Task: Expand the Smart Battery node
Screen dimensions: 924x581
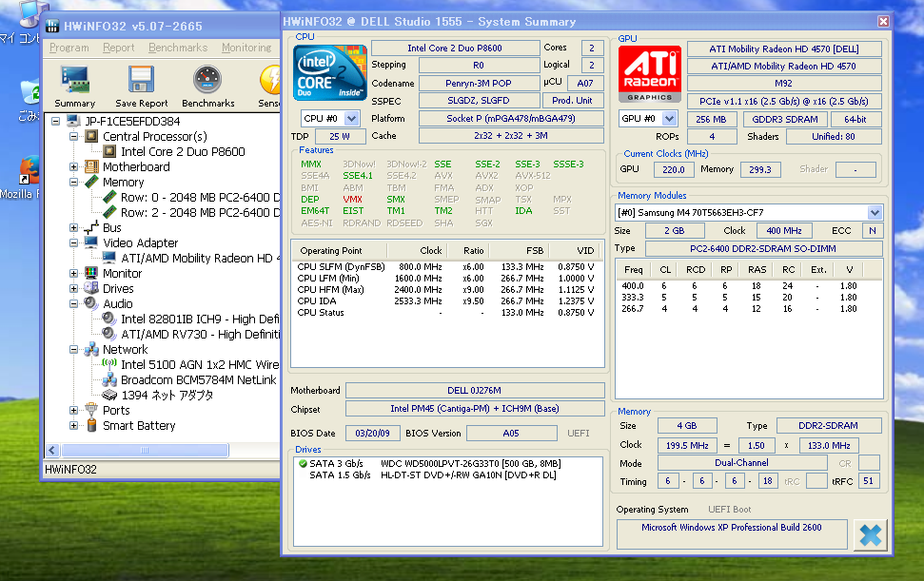Action: tap(73, 425)
